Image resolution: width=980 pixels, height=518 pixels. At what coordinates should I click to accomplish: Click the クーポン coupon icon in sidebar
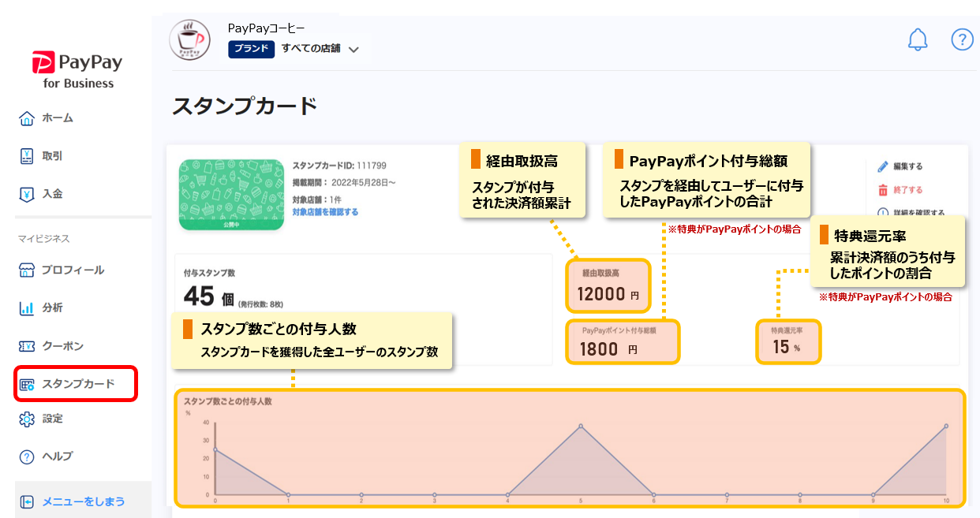pyautogui.click(x=27, y=346)
